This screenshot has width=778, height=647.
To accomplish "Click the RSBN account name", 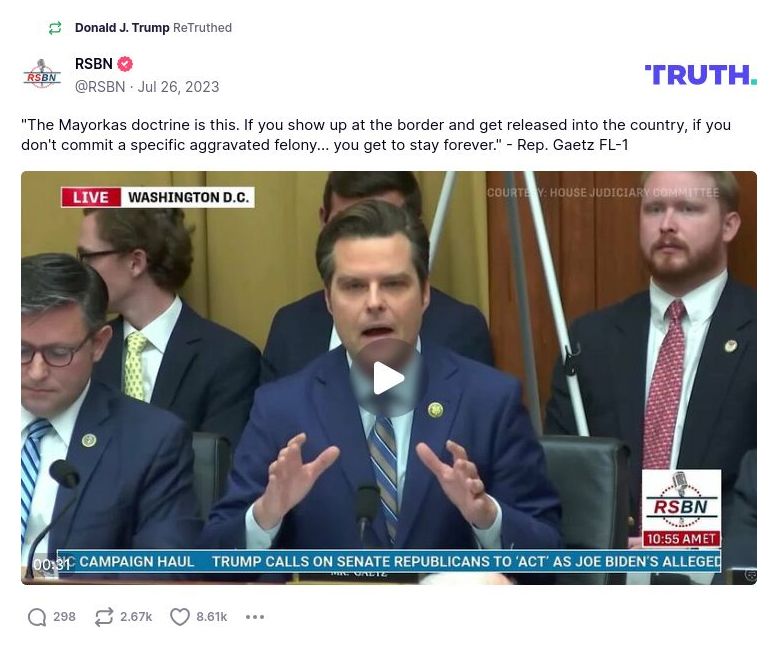I will tap(94, 64).
